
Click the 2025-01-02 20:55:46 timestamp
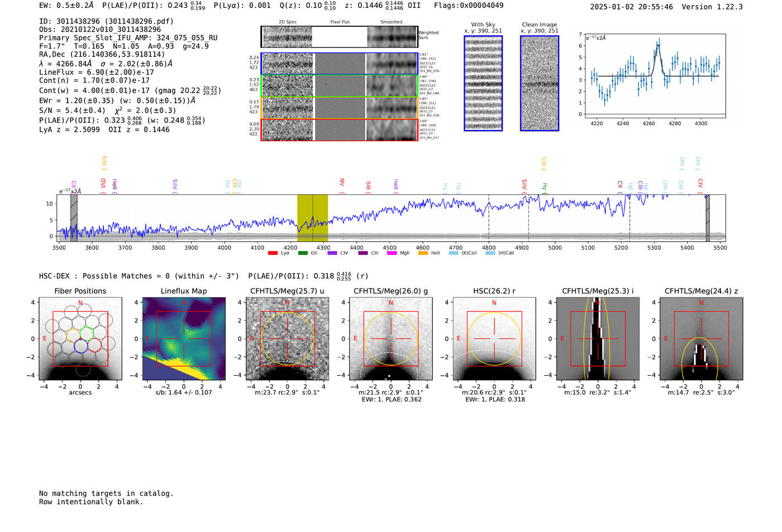click(x=632, y=7)
